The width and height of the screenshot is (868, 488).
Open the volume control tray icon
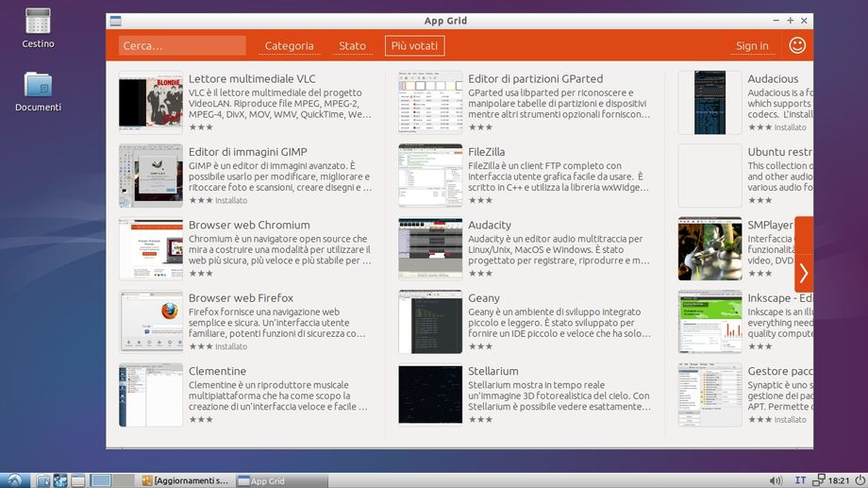click(x=776, y=480)
